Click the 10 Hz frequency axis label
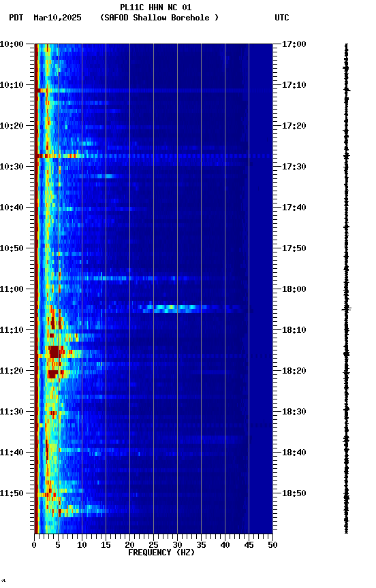This screenshot has height=588, width=376. click(82, 545)
